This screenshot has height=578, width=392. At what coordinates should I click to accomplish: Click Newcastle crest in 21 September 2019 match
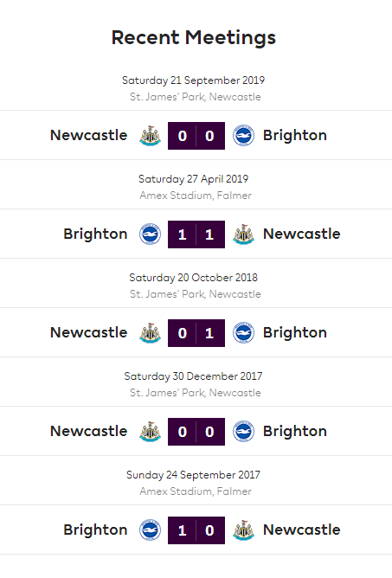(x=150, y=136)
